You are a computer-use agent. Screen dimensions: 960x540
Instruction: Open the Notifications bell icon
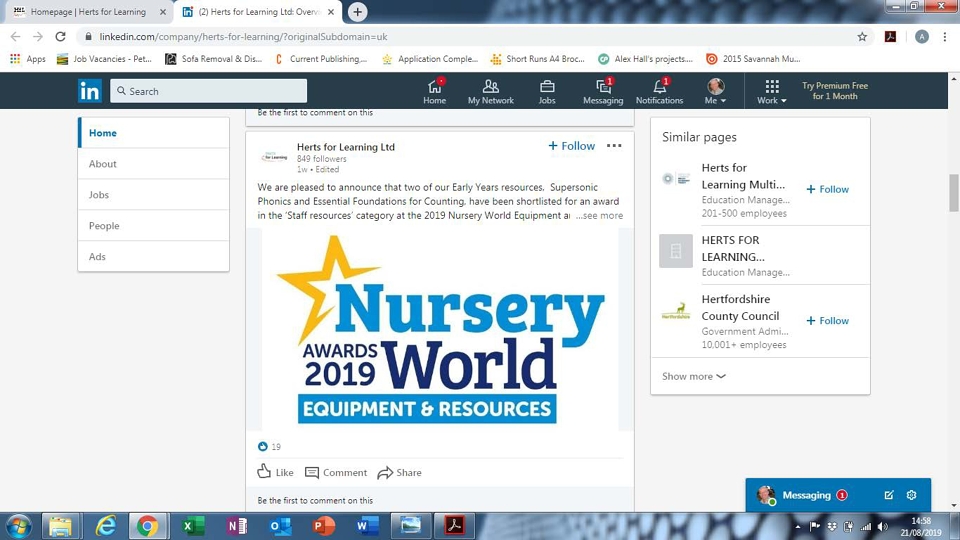659,91
